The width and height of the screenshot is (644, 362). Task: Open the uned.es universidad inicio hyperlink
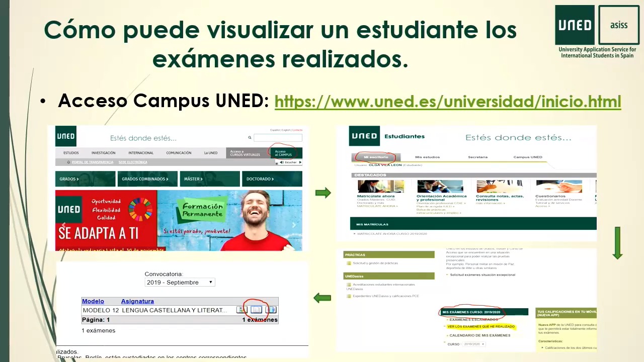(447, 102)
